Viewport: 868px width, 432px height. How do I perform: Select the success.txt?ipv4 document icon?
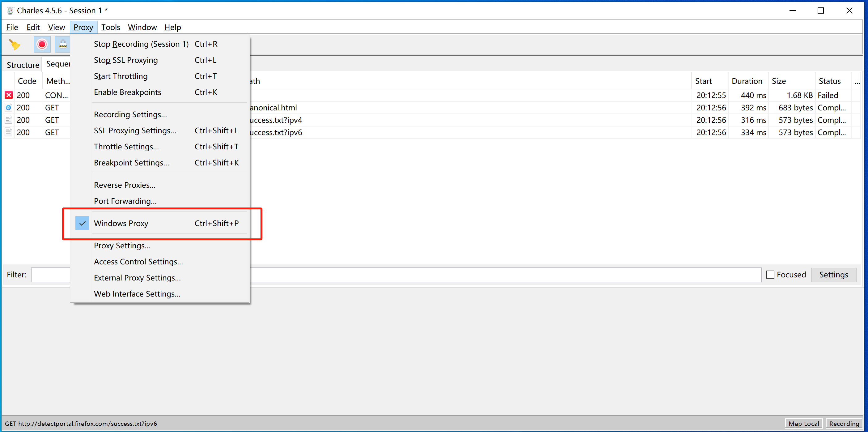9,120
